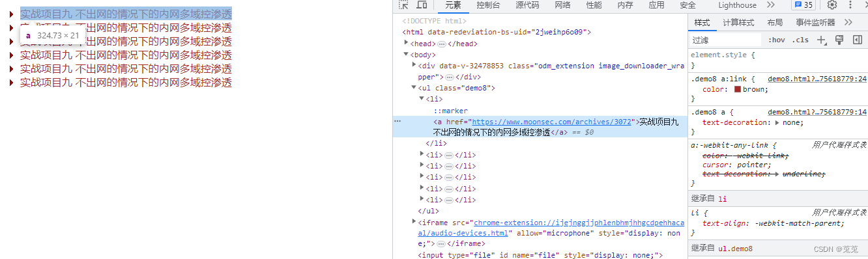Image resolution: width=868 pixels, height=259 pixels.
Task: Click li in 继承自 li header
Action: point(722,199)
